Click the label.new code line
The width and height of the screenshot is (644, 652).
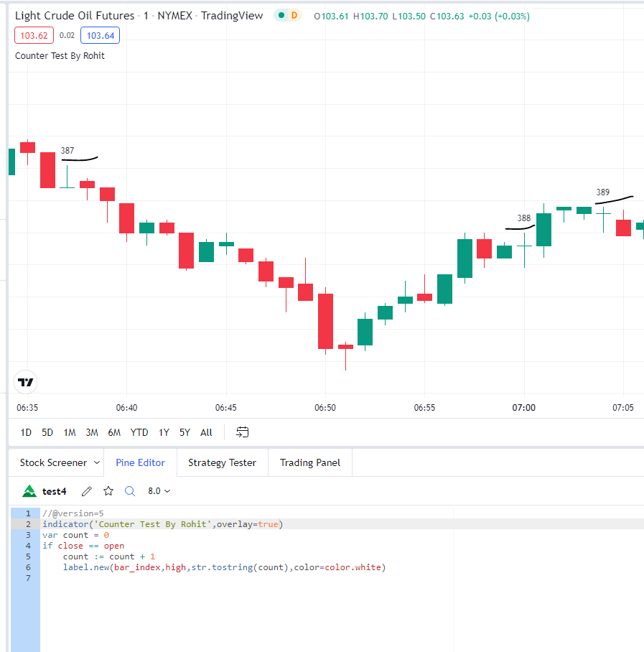click(x=225, y=567)
